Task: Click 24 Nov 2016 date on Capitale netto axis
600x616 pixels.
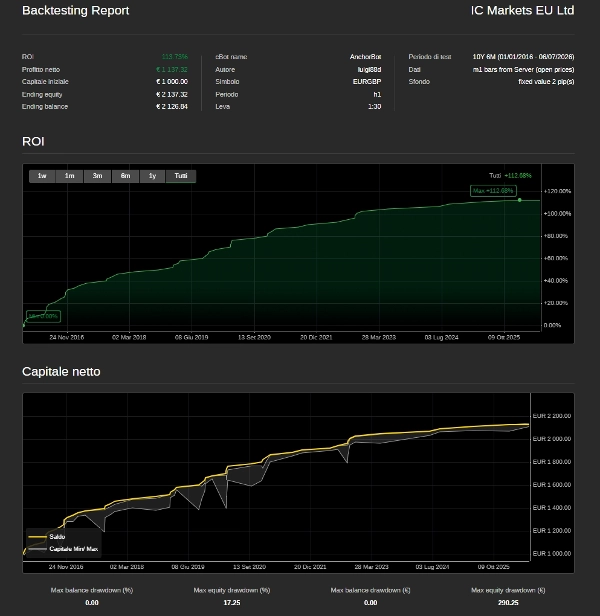Action: click(66, 567)
